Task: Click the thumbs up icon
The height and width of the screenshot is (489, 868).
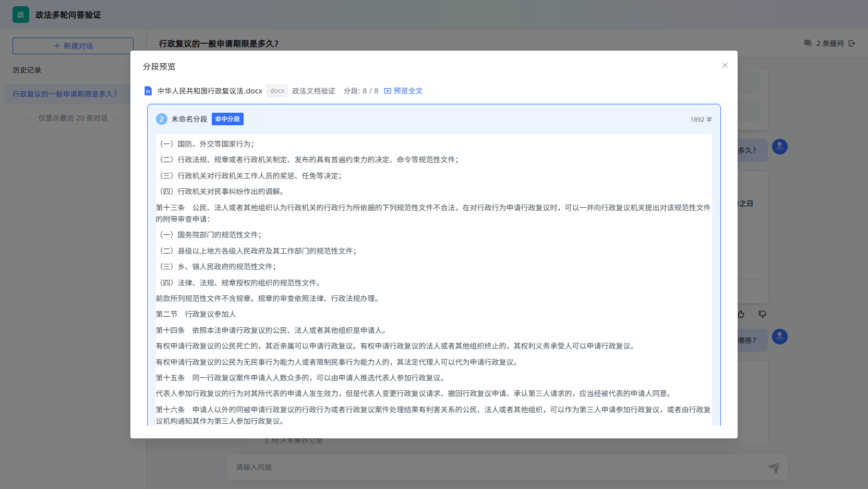Action: pos(741,314)
